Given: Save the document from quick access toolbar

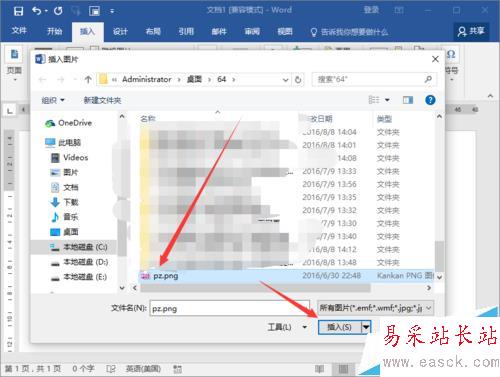Looking at the screenshot, I should click(x=19, y=11).
